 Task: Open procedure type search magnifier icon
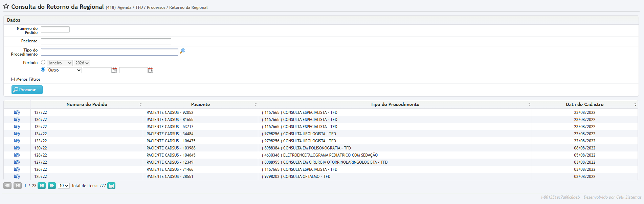(182, 51)
